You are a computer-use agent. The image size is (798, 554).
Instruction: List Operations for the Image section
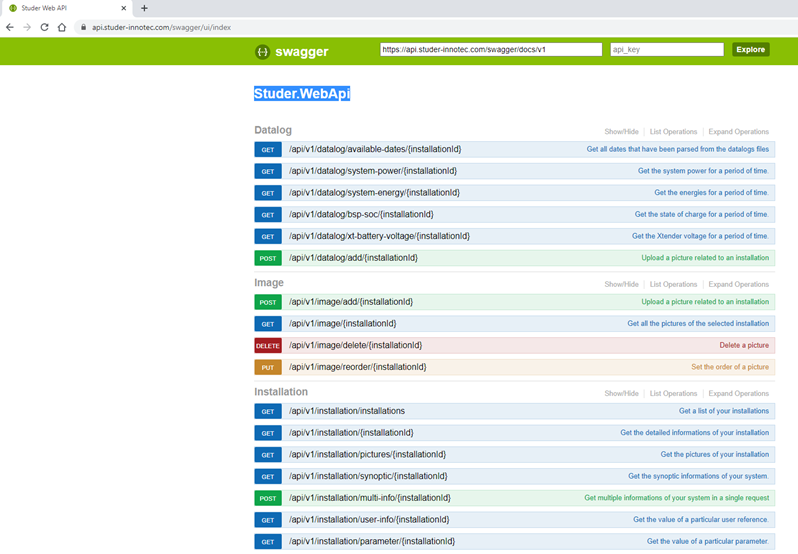point(673,285)
